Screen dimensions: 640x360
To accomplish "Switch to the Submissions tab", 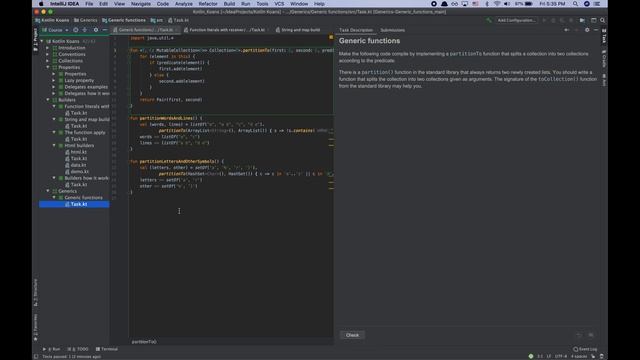I will (393, 30).
